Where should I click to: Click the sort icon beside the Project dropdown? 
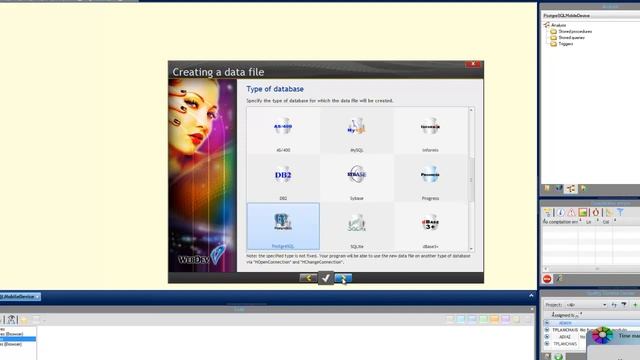coord(614,305)
